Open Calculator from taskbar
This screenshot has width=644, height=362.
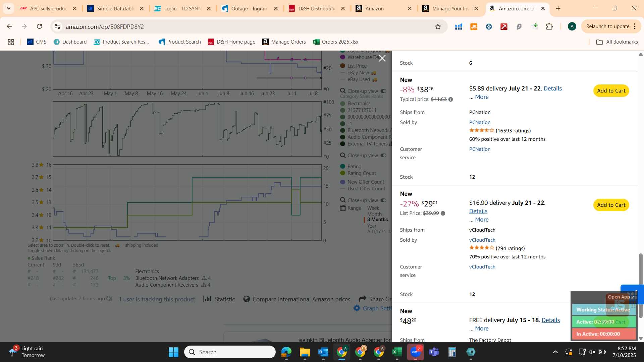(452, 352)
